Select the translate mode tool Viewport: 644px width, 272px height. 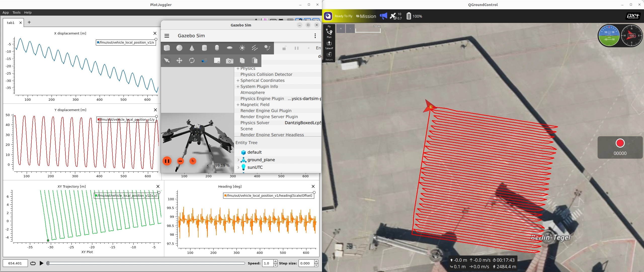coord(179,60)
